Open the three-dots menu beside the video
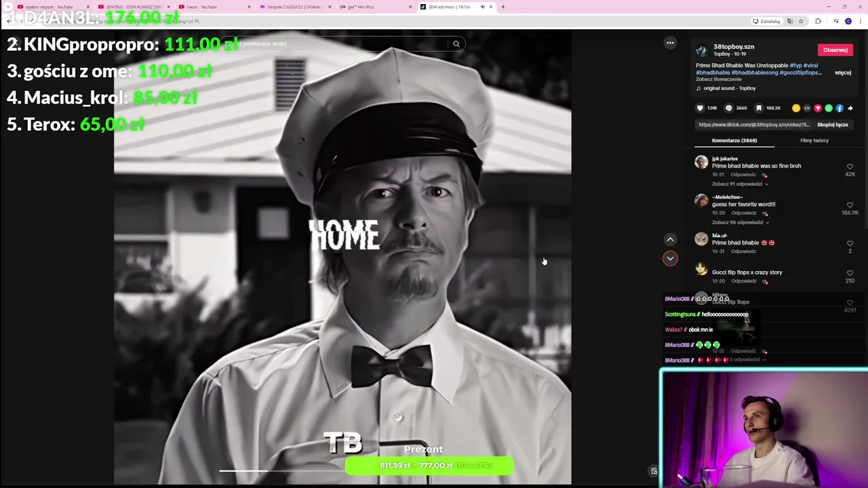Screen dimensions: 868x488 click(x=670, y=43)
